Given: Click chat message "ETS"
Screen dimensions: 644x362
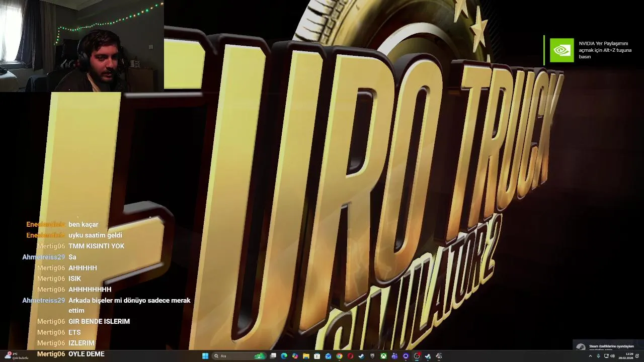Looking at the screenshot, I should pos(74,332).
